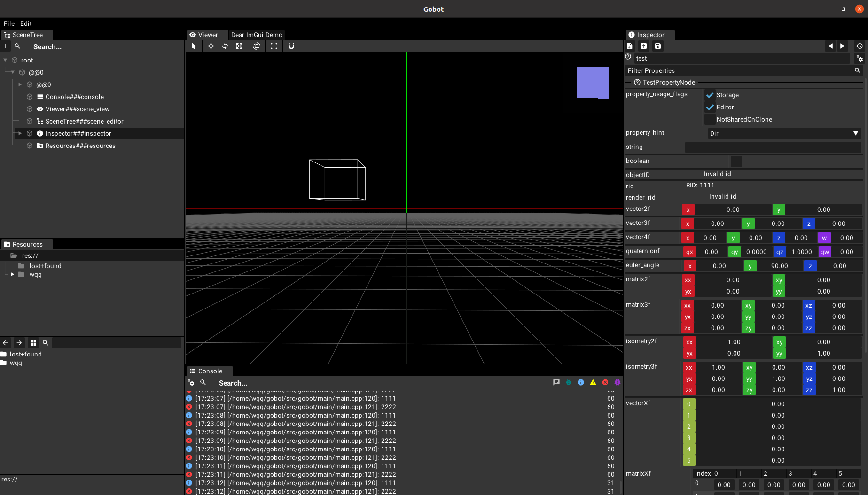Switch to the Dear ImGui Demo tab

tap(257, 35)
